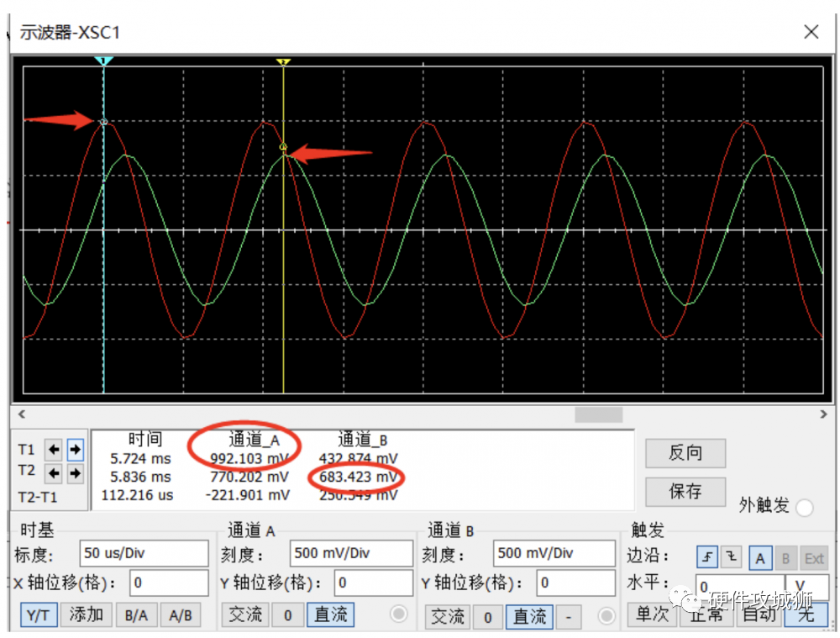Move cursor T1 right with arrow
The height and width of the screenshot is (638, 840).
click(76, 449)
